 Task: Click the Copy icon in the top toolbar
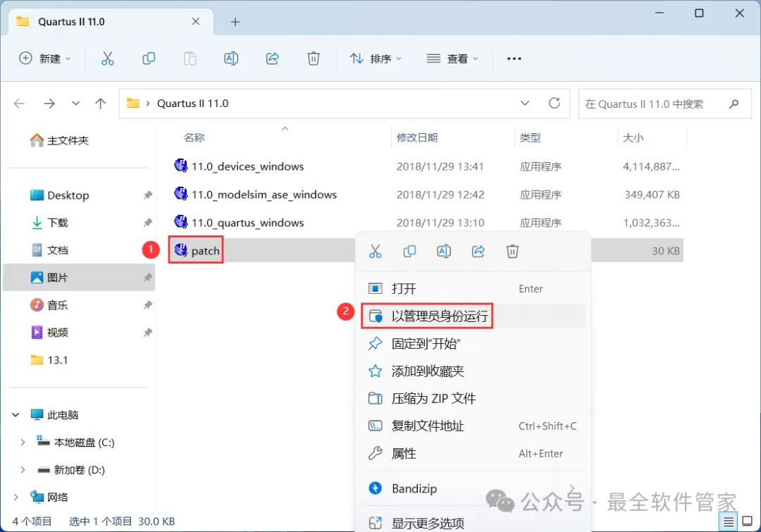149,58
